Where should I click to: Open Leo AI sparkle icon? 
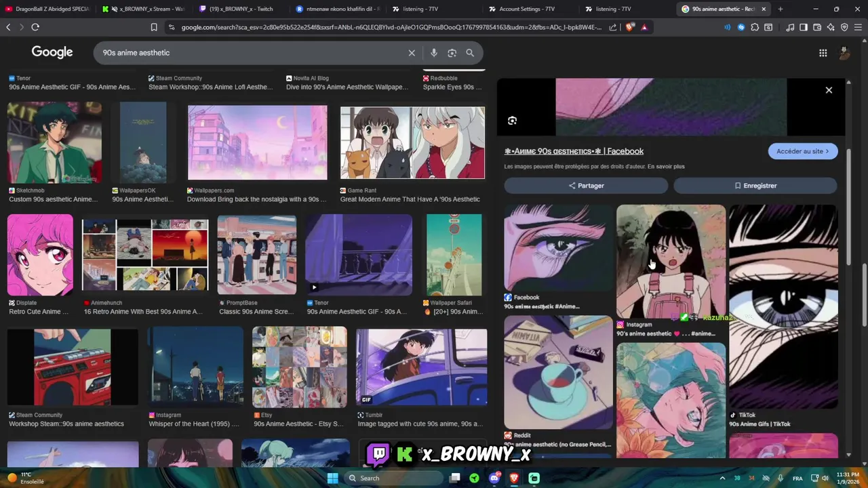(x=831, y=27)
